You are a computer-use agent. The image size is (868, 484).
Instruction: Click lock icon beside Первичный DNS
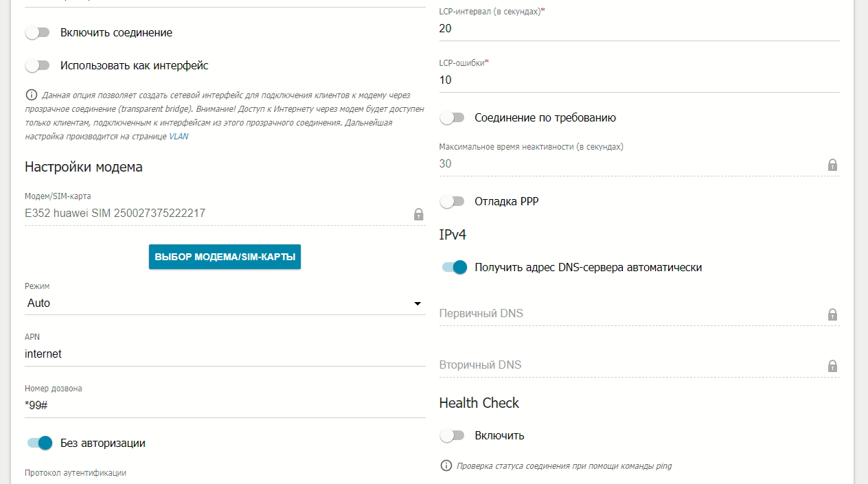point(832,314)
